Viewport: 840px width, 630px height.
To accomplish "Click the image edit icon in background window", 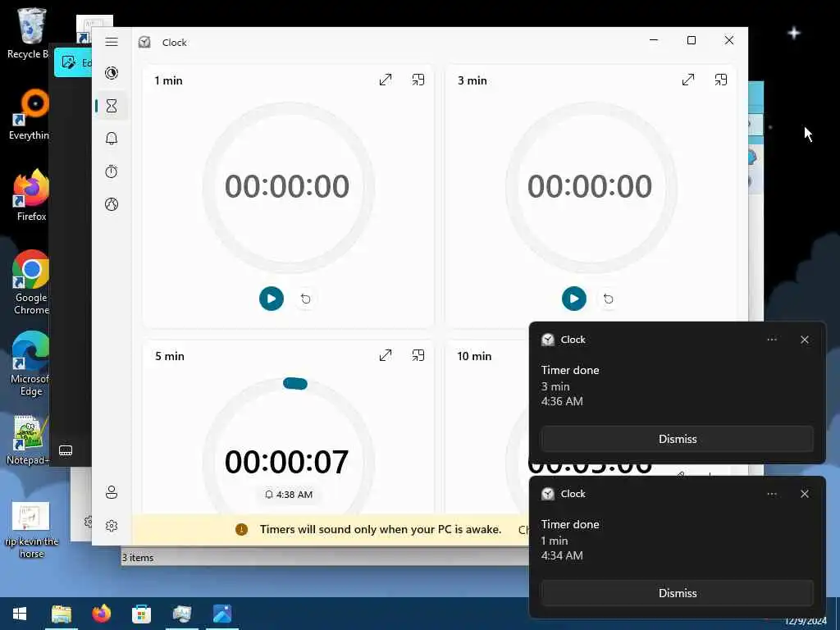I will pos(69,62).
